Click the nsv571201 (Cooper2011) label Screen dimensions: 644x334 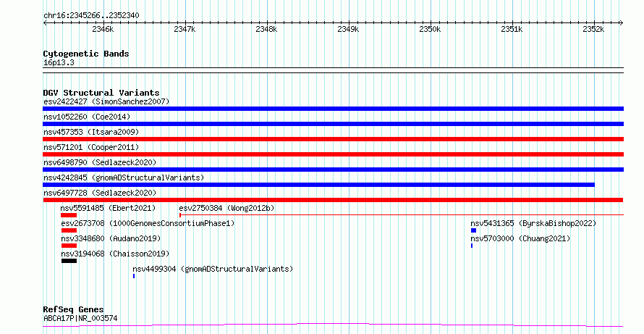(91, 147)
